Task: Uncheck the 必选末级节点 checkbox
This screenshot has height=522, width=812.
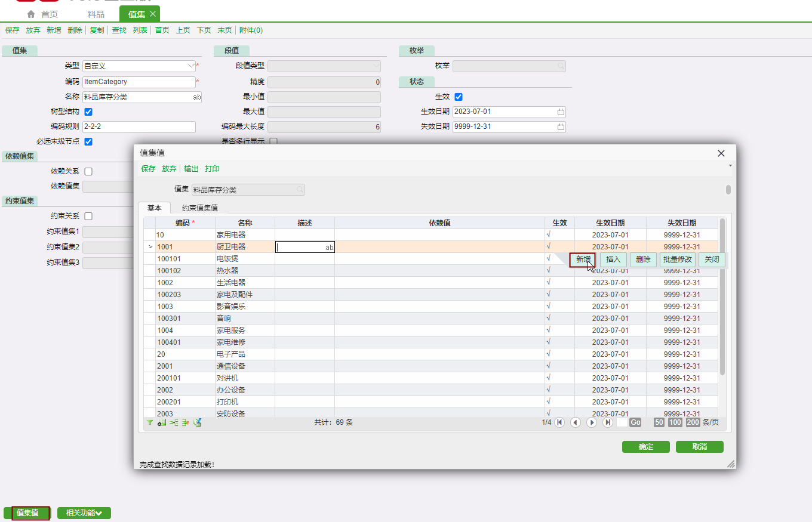Action: click(88, 141)
